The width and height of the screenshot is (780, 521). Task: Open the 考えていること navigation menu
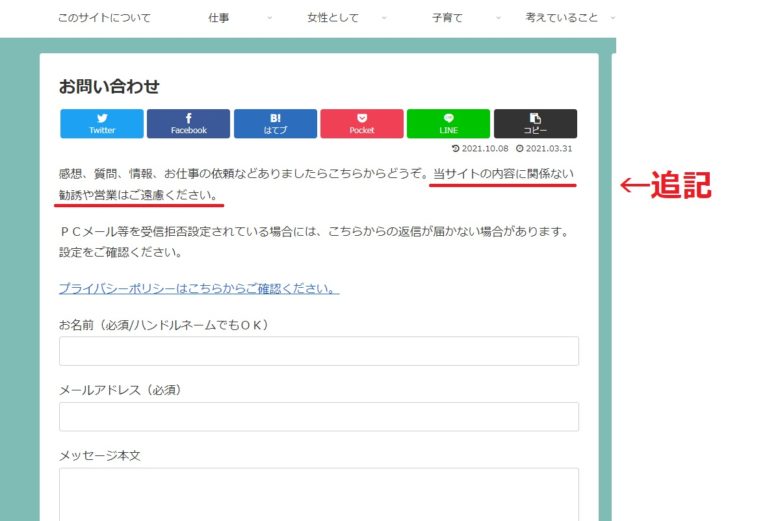pos(562,18)
